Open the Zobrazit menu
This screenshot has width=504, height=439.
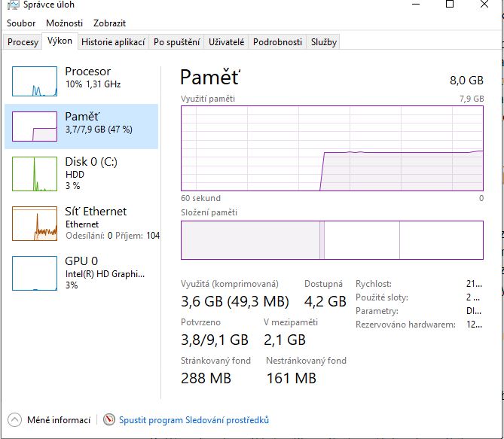pos(110,23)
